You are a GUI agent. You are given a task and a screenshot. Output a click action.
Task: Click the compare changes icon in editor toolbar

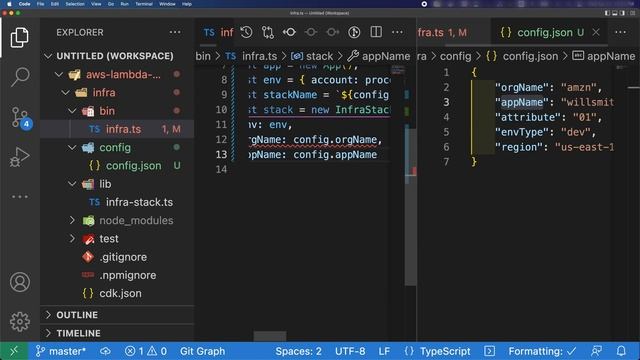pos(268,32)
